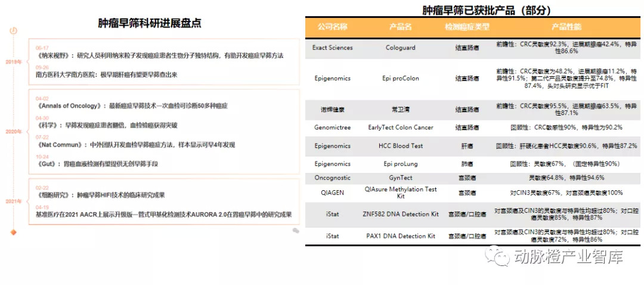Click the 《纳米视野》 nanoparticle research entry
The width and height of the screenshot is (644, 285).
click(x=159, y=55)
